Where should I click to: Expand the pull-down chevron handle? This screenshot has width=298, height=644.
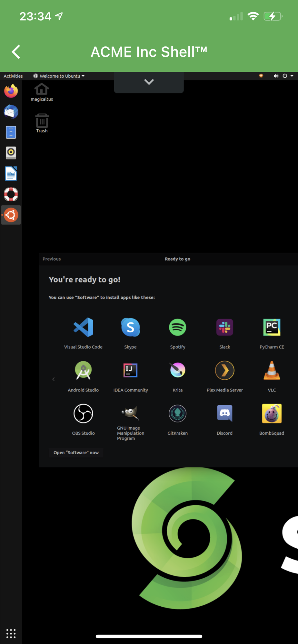click(x=149, y=82)
